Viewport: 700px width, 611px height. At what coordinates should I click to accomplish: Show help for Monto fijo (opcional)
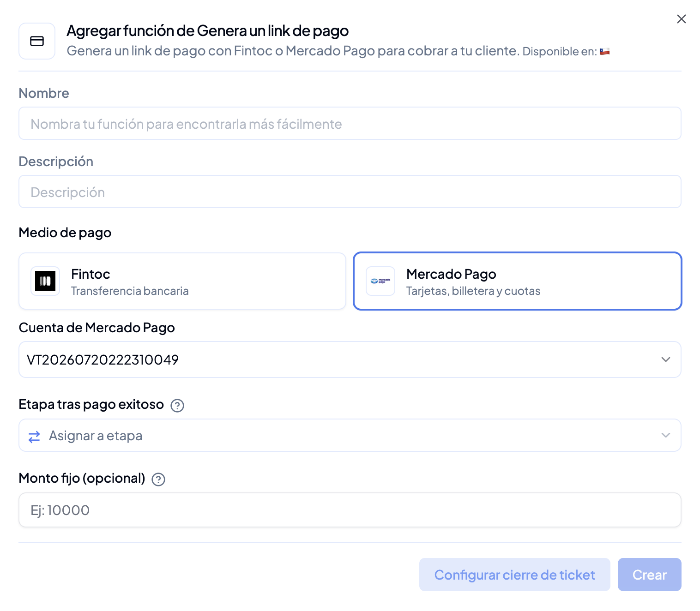coord(158,479)
